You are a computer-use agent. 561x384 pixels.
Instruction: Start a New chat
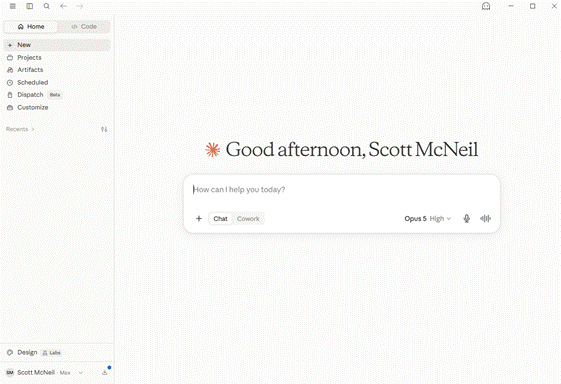(x=57, y=45)
